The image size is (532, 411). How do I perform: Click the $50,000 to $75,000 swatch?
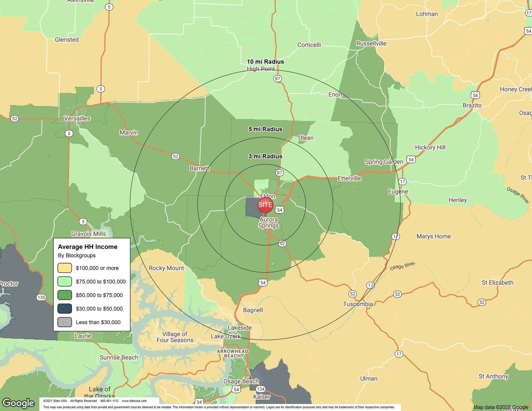65,295
